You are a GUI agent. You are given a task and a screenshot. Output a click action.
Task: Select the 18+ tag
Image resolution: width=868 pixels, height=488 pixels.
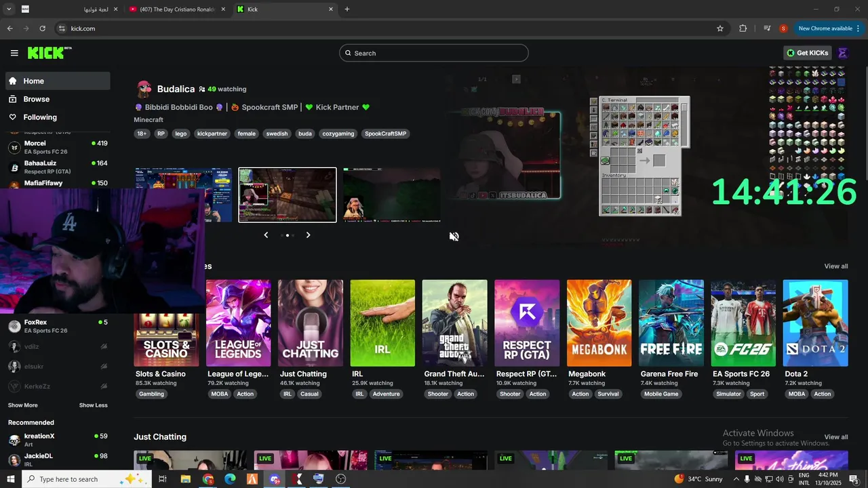pyautogui.click(x=142, y=134)
